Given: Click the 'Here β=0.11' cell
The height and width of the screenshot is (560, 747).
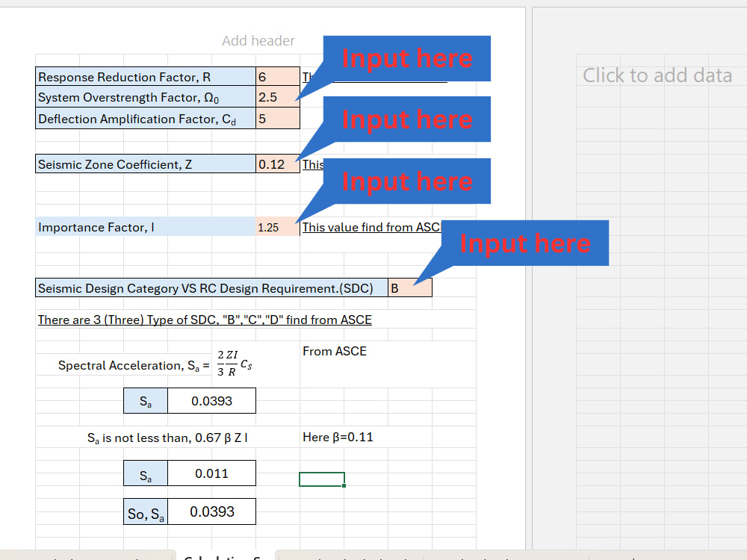Looking at the screenshot, I should coord(338,437).
